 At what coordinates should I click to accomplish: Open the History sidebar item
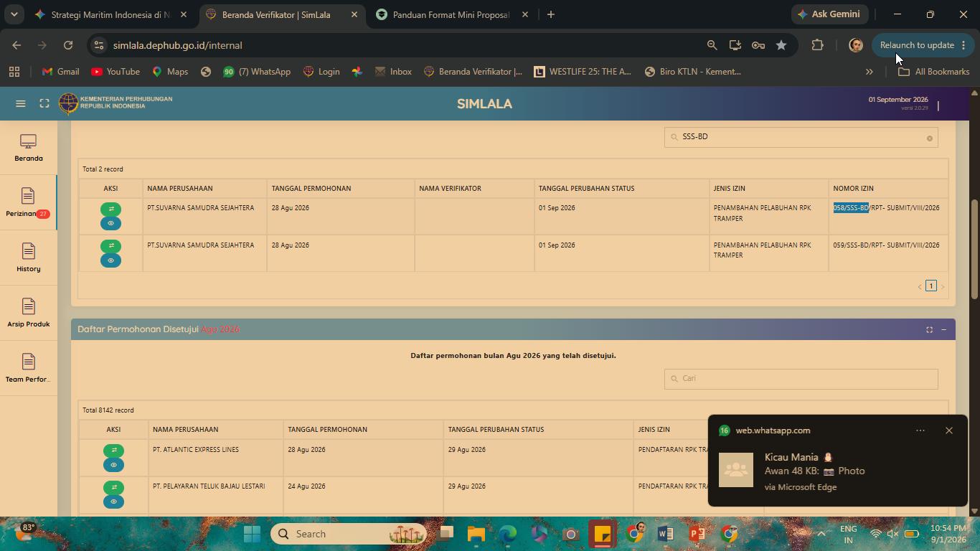pyautogui.click(x=28, y=258)
